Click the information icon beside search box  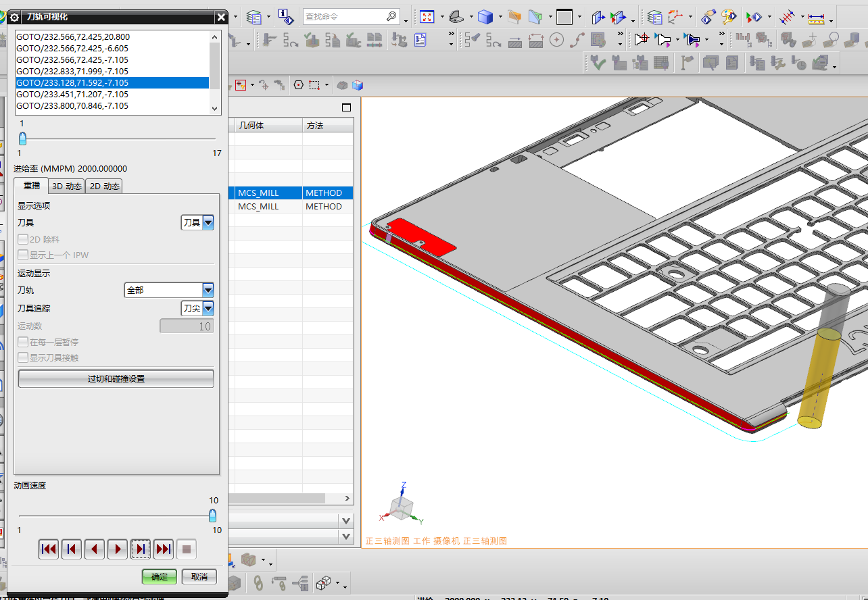coord(285,16)
